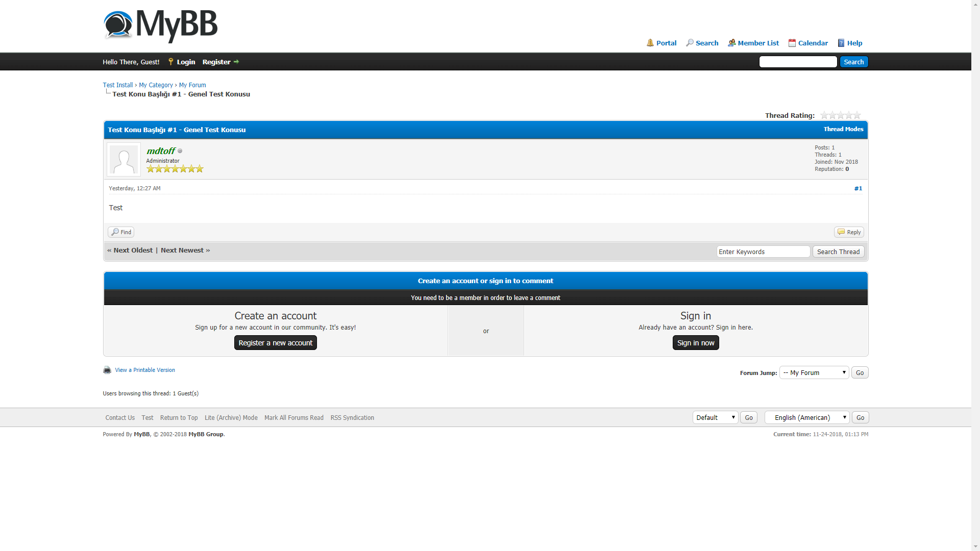Click the Sign in now button
Viewport: 980px width, 551px height.
pyautogui.click(x=695, y=343)
